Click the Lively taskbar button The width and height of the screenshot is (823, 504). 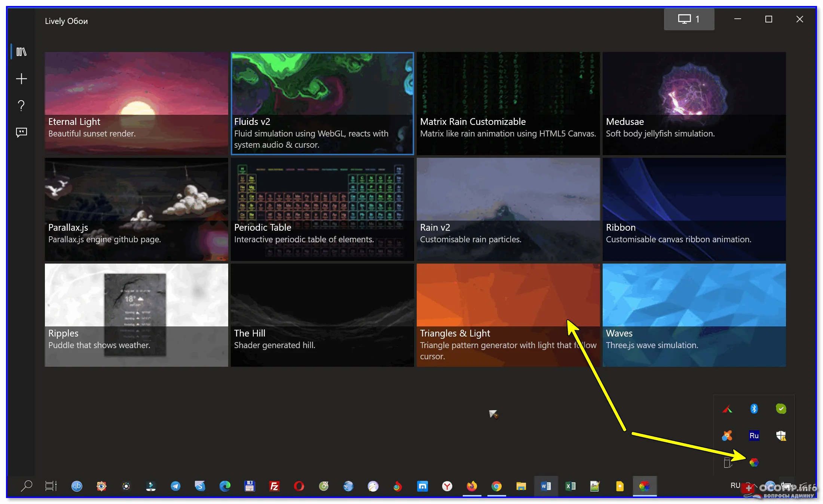[645, 486]
